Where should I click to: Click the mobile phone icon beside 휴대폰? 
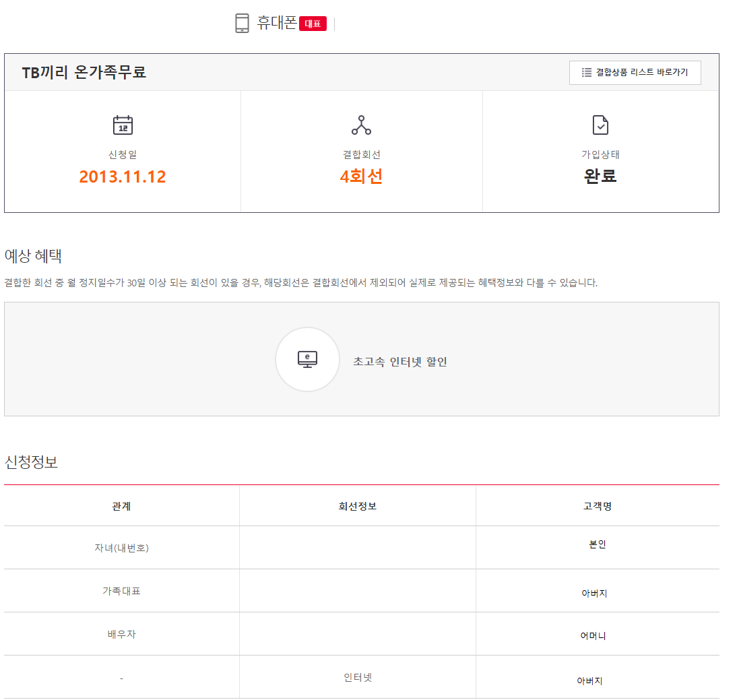(x=242, y=24)
